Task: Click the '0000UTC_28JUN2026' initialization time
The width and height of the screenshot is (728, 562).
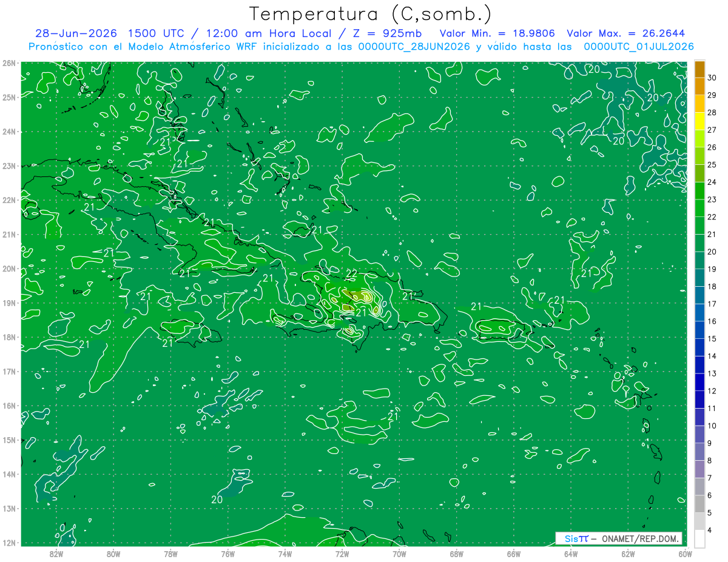Action: [415, 47]
